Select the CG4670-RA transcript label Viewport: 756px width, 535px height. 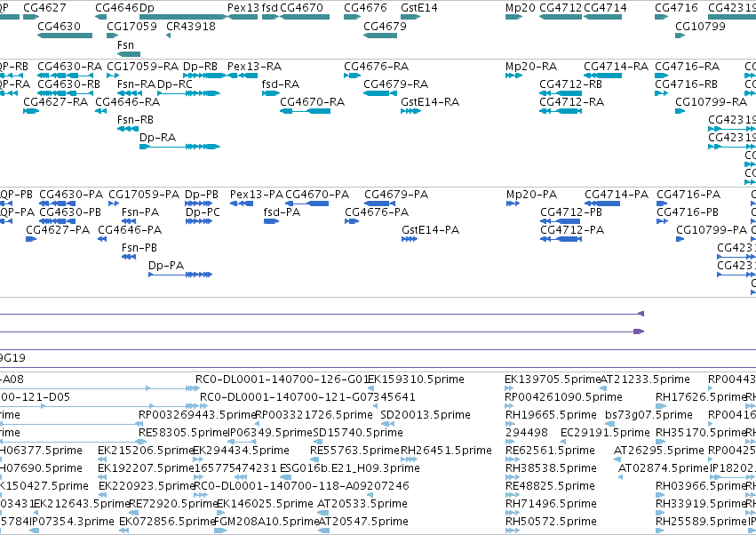(313, 102)
